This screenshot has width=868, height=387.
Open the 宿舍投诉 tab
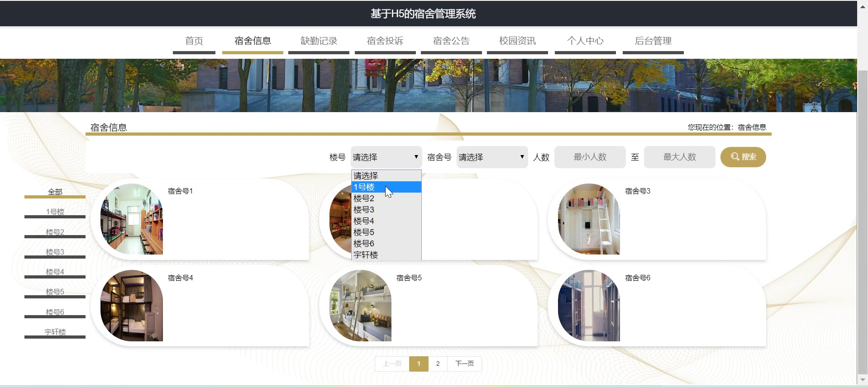tap(385, 41)
